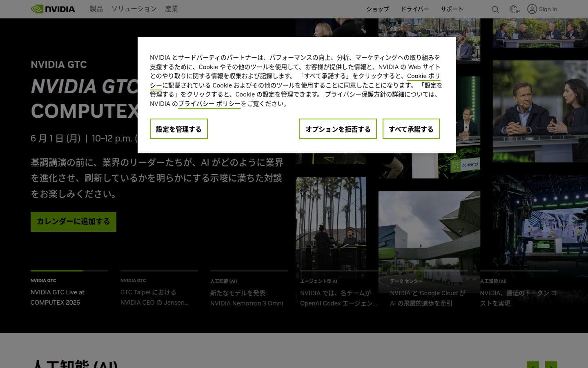Open the ショップ link in header
588x368 pixels.
pos(378,9)
